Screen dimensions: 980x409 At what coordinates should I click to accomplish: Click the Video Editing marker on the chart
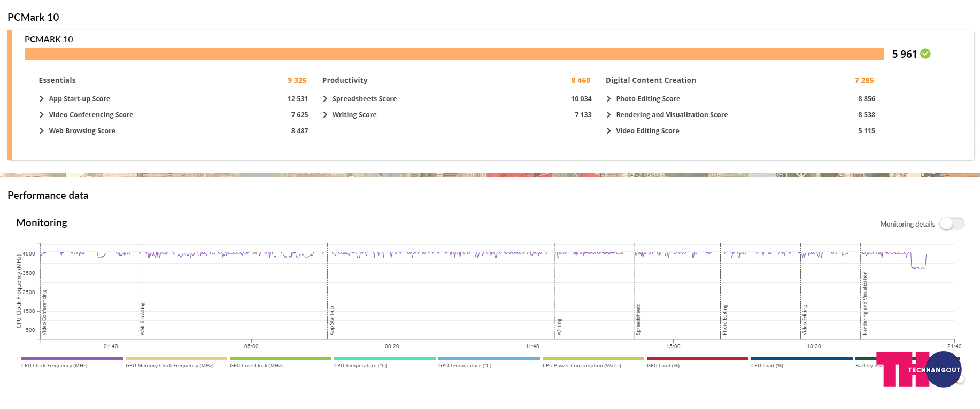click(x=805, y=320)
